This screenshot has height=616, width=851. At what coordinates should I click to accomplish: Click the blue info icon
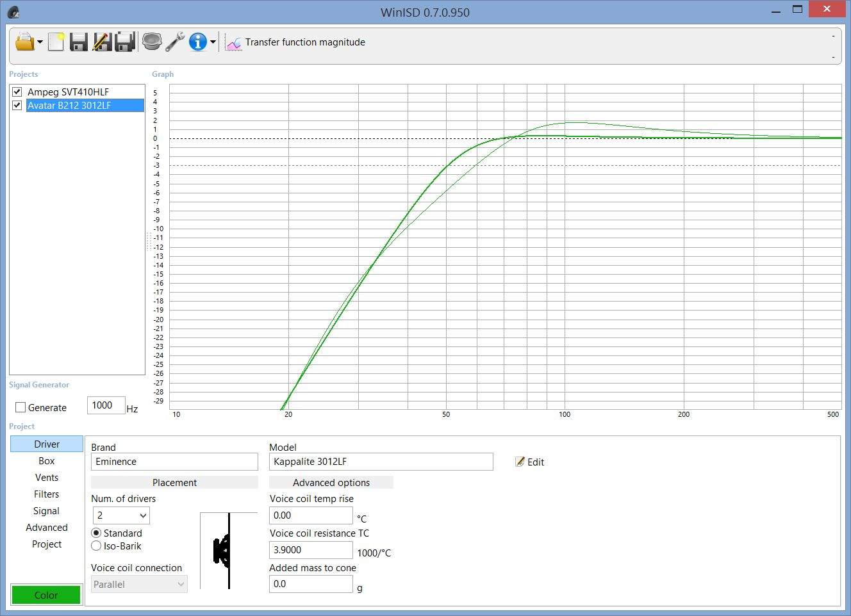point(198,42)
